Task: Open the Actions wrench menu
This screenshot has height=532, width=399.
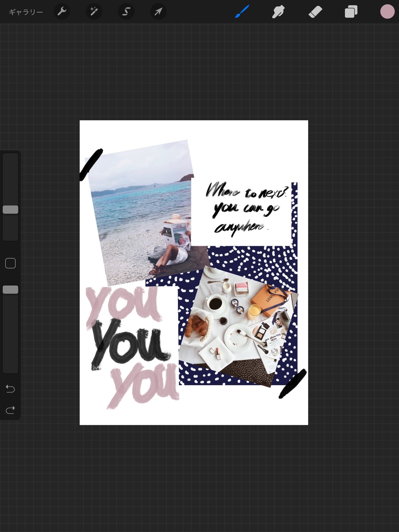Action: pyautogui.click(x=62, y=12)
